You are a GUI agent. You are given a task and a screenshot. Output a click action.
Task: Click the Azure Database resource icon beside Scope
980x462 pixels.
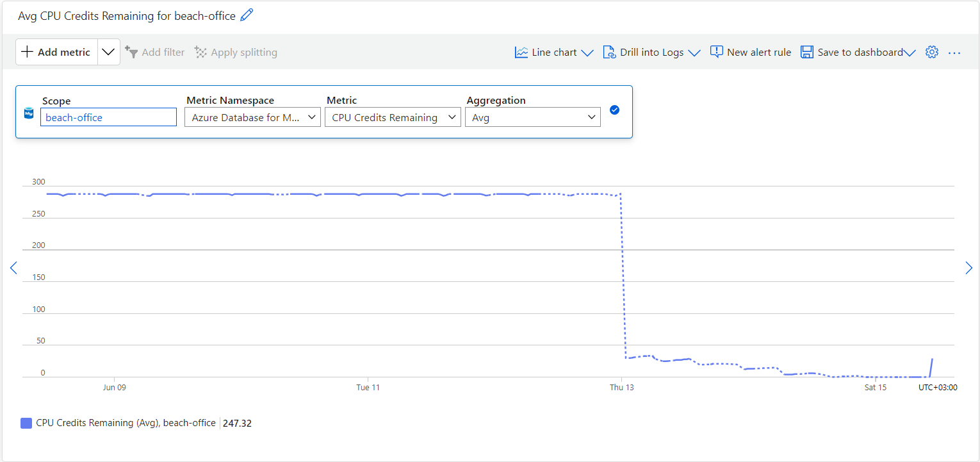28,113
